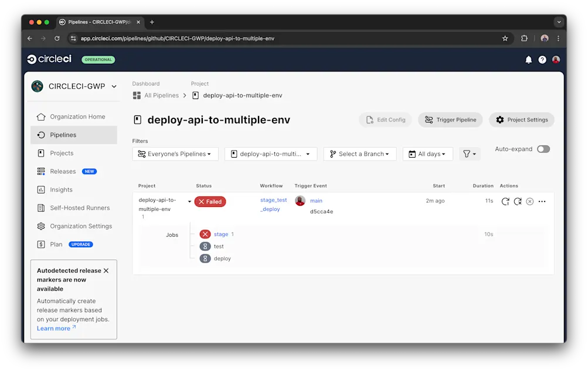This screenshot has height=371, width=588.
Task: Toggle the Auto-expand switch
Action: [543, 149]
